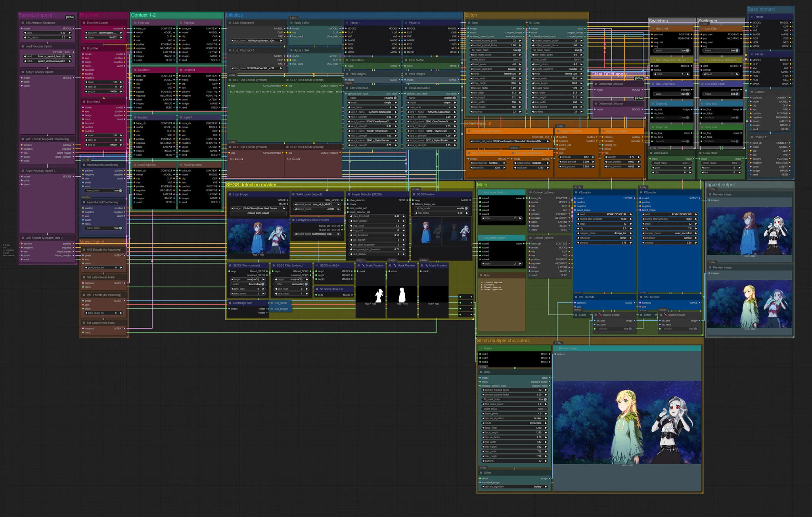Click the denoise 0.75 value field in KSampler
The width and height of the screenshot is (812, 517).
point(604,243)
